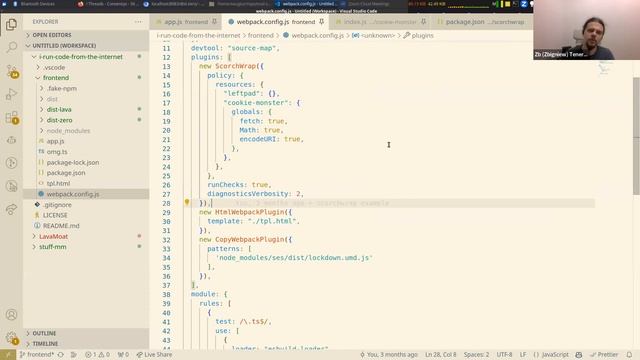Click the errors and warnings count in status bar
640x360 pixels.
(97, 355)
